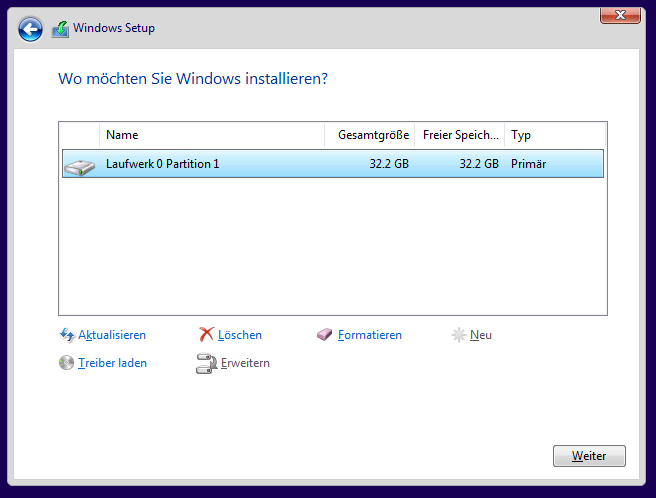Extend the partition with Erweitern
Screen dimensions: 656x498
point(245,363)
